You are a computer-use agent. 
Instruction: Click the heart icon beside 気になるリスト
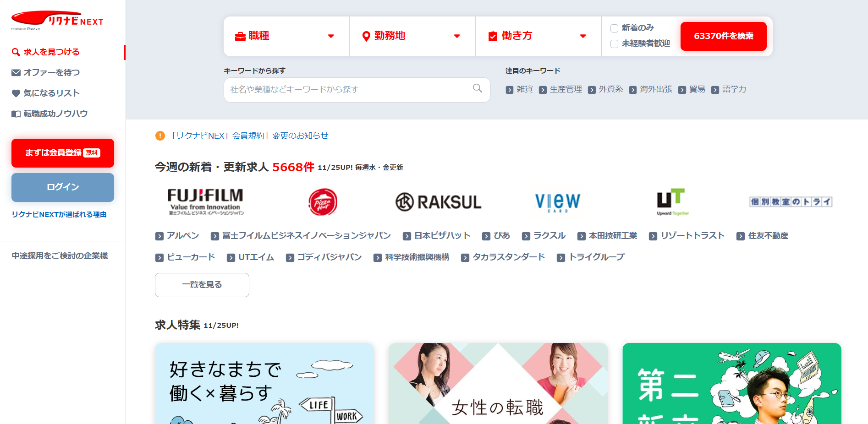(x=16, y=93)
